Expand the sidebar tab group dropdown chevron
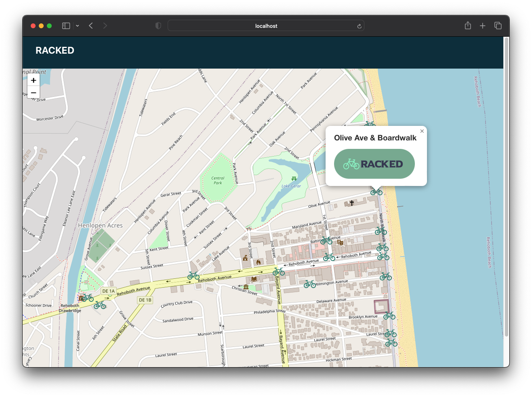Screen dimensions: 532x397 point(78,26)
